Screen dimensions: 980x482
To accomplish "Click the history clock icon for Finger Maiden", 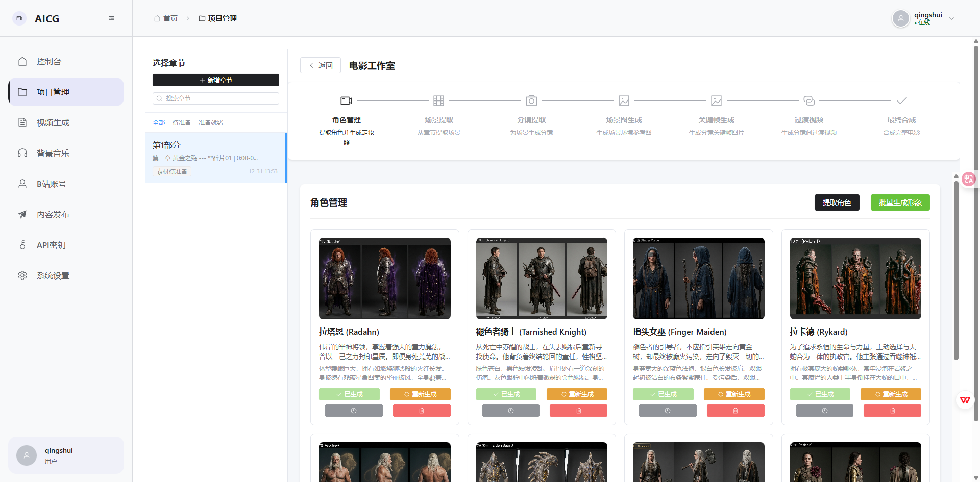I will click(x=668, y=411).
